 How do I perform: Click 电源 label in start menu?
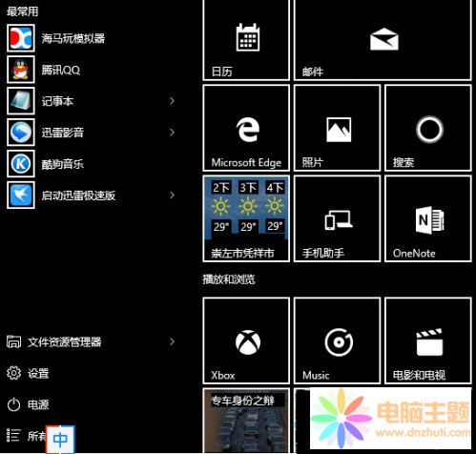pyautogui.click(x=38, y=404)
